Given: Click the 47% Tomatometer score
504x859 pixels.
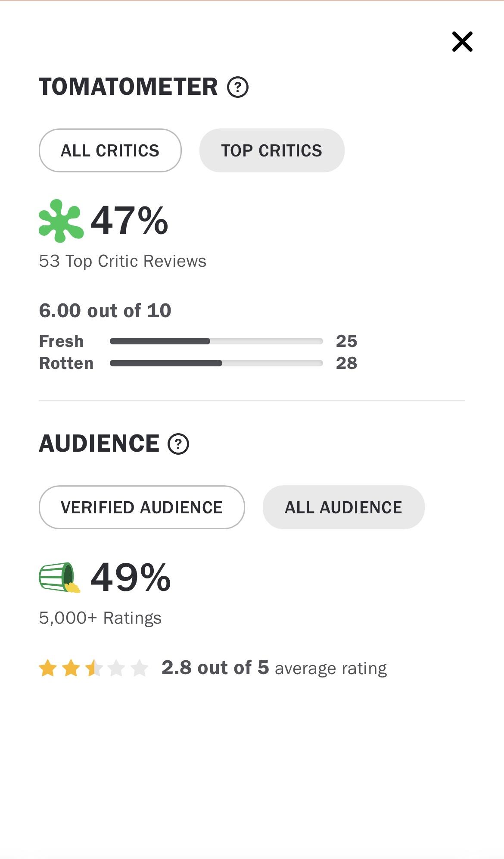Looking at the screenshot, I should 130,221.
